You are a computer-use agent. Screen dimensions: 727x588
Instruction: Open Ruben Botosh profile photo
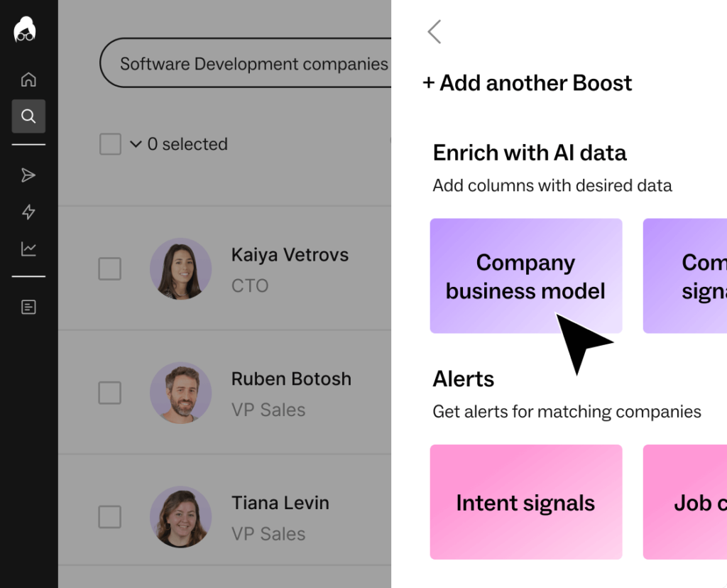point(181,393)
